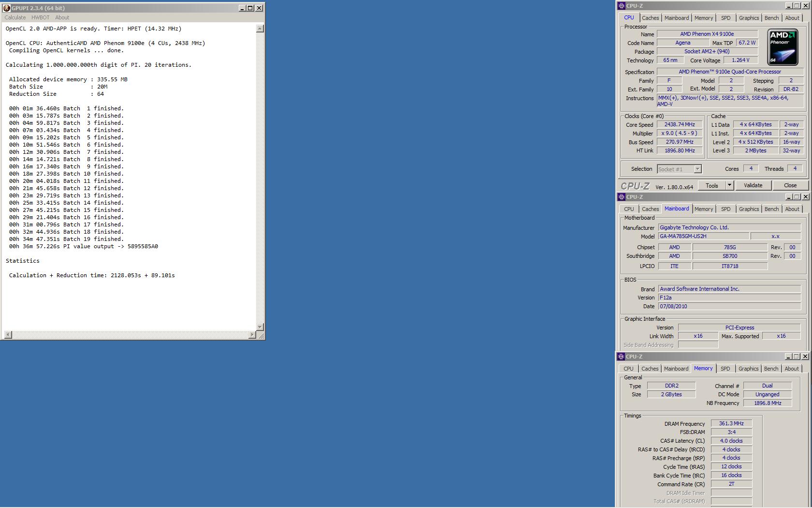The height and width of the screenshot is (508, 812).
Task: Click the memory type DDR2 field
Action: pyautogui.click(x=671, y=386)
